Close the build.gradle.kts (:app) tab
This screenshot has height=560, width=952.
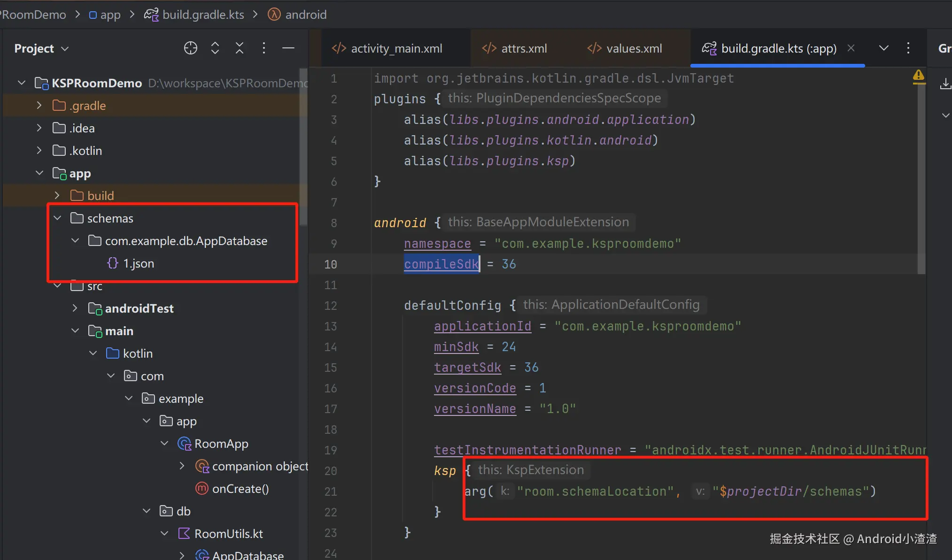tap(851, 48)
